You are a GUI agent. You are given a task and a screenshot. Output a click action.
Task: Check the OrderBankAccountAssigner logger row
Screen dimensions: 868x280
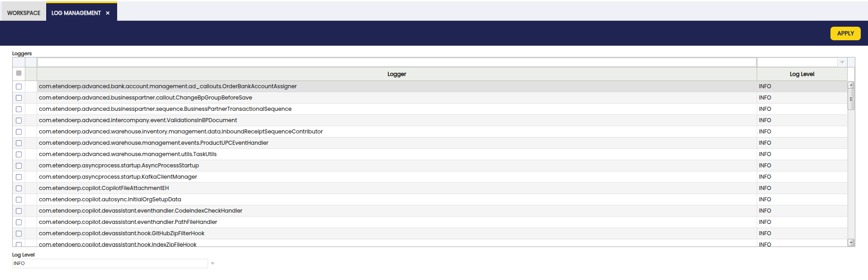click(19, 86)
